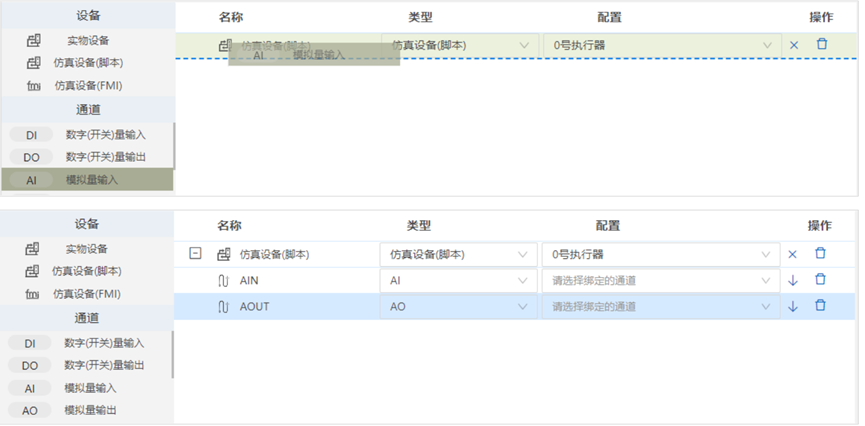The height and width of the screenshot is (426, 865).
Task: Click the 设备 section header in bottom panel
Action: [x=87, y=225]
